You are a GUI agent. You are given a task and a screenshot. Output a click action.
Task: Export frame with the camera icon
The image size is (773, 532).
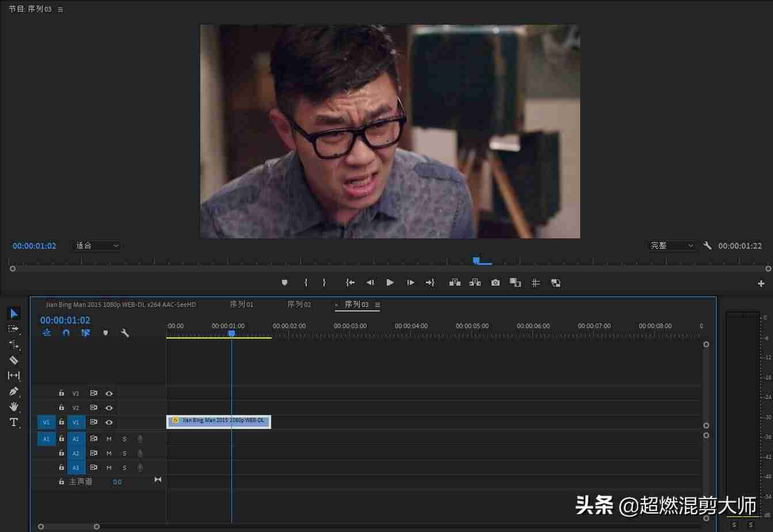coord(495,283)
